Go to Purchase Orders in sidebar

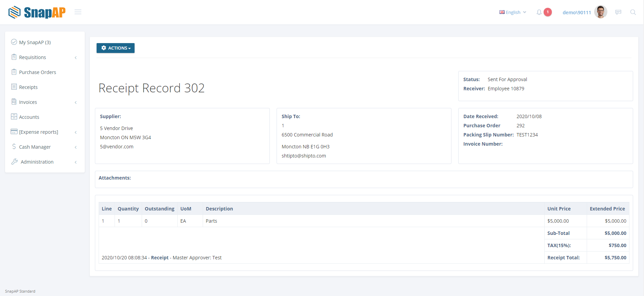coord(38,72)
